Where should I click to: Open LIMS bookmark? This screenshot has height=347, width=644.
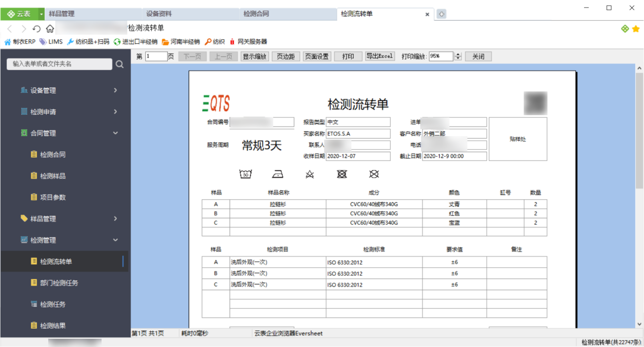coord(51,42)
